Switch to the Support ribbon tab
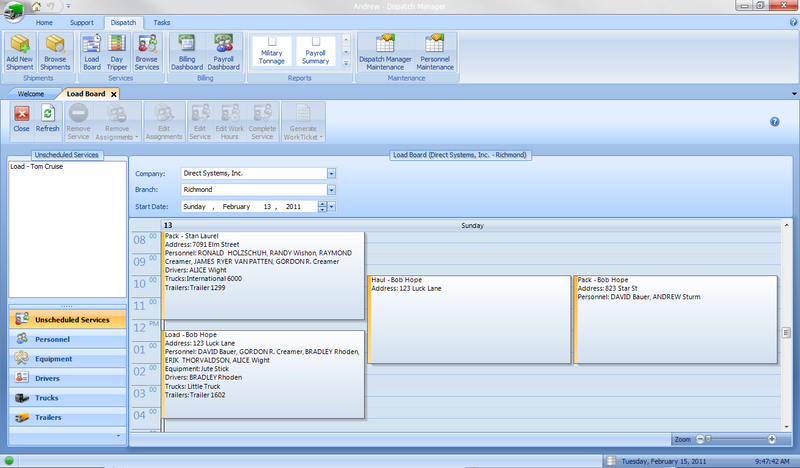The height and width of the screenshot is (468, 800). click(x=82, y=22)
